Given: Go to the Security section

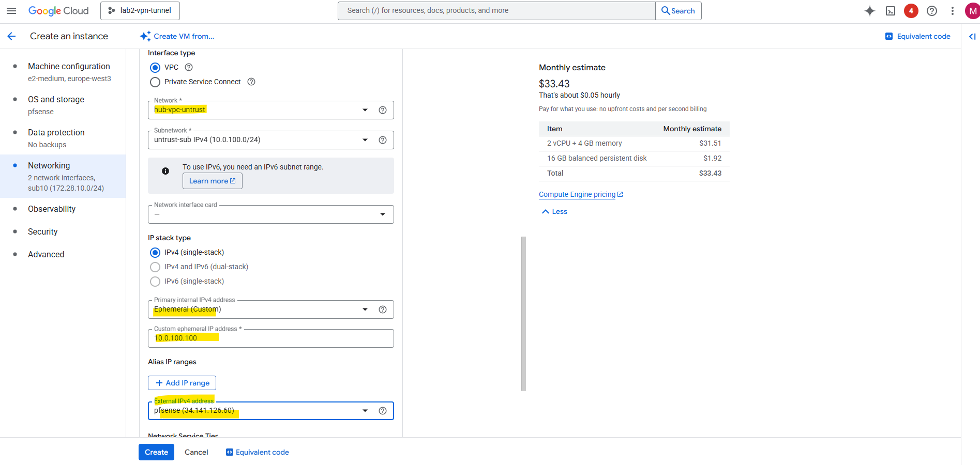Looking at the screenshot, I should (42, 231).
